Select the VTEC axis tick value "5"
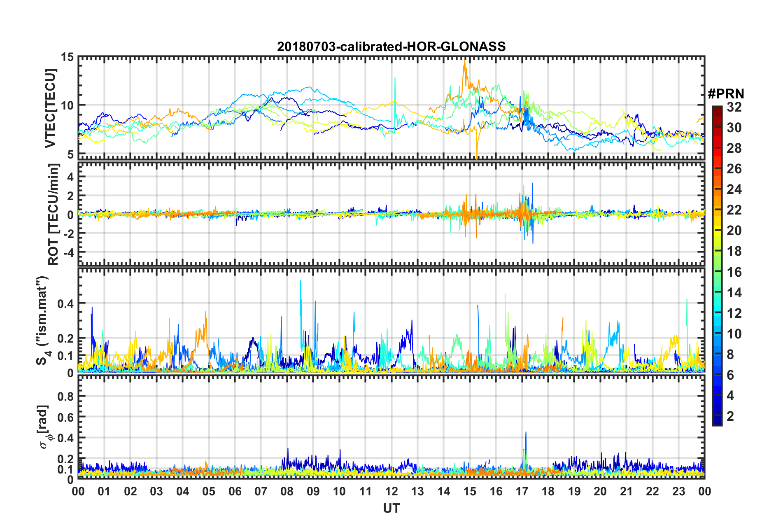This screenshot has width=783, height=532. click(x=71, y=154)
